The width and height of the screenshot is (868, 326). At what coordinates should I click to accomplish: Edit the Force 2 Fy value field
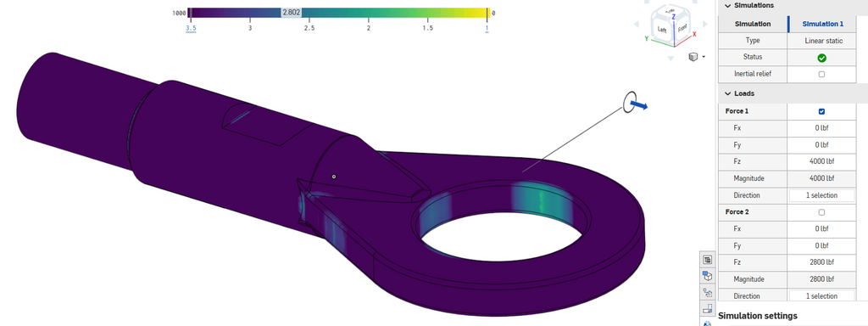(x=821, y=245)
